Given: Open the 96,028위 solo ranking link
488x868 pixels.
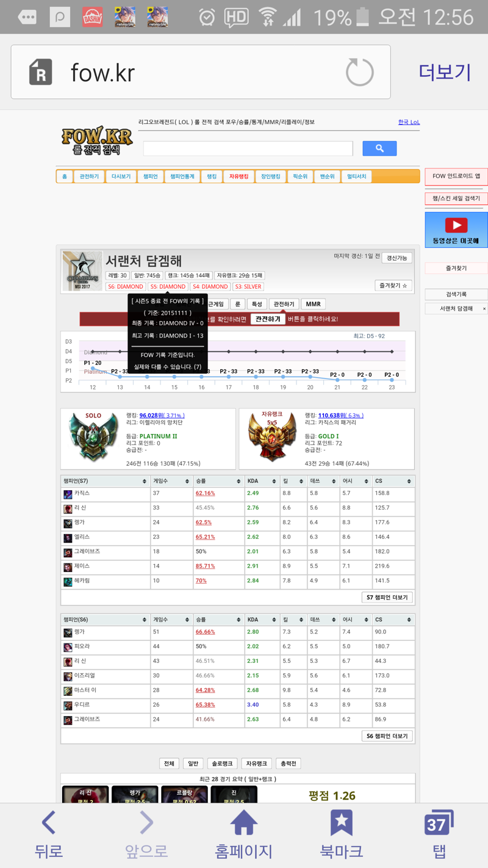Looking at the screenshot, I should (162, 416).
